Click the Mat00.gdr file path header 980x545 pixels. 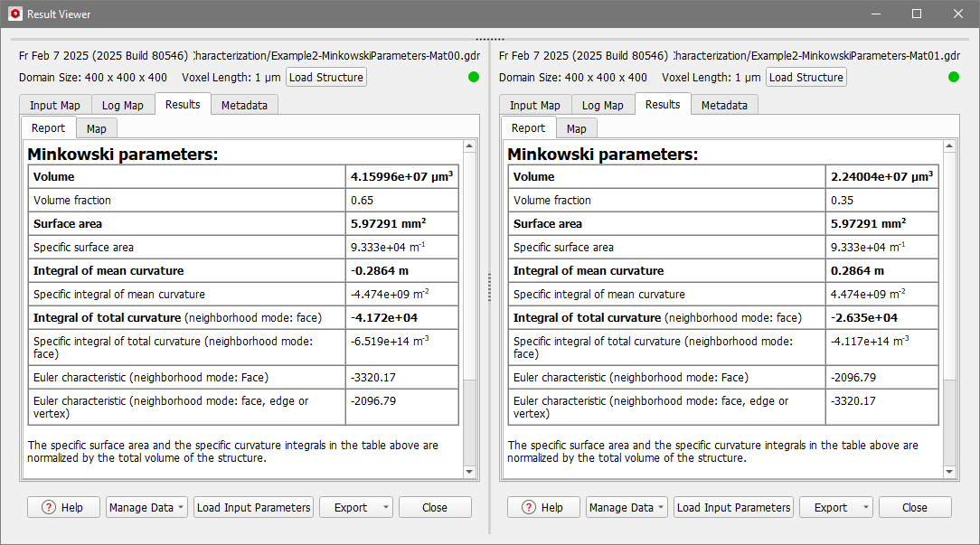[337, 56]
